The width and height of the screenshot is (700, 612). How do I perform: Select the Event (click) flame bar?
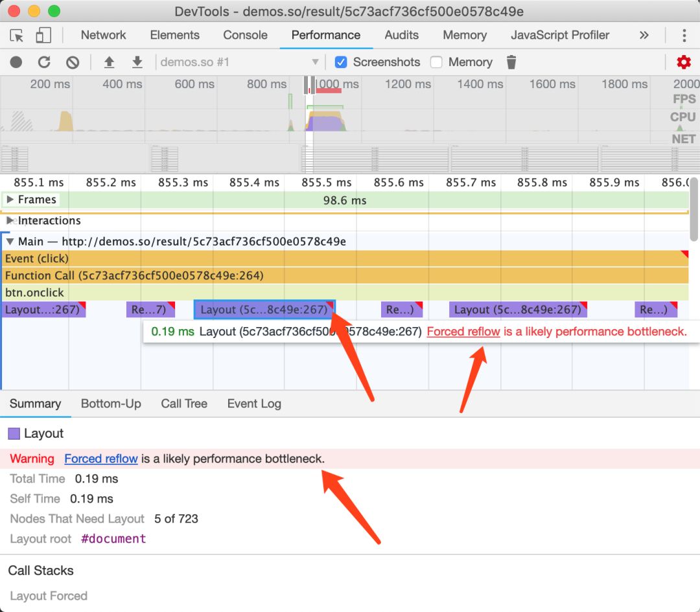(x=345, y=258)
